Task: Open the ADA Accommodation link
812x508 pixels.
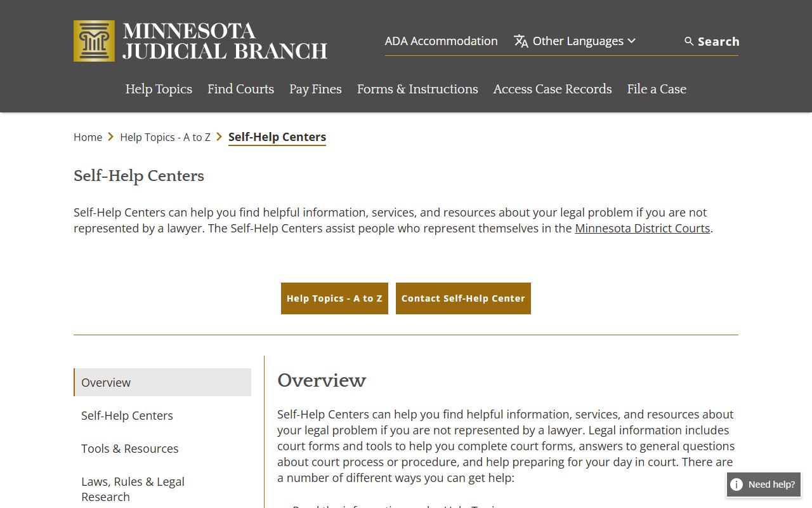Action: [441, 41]
